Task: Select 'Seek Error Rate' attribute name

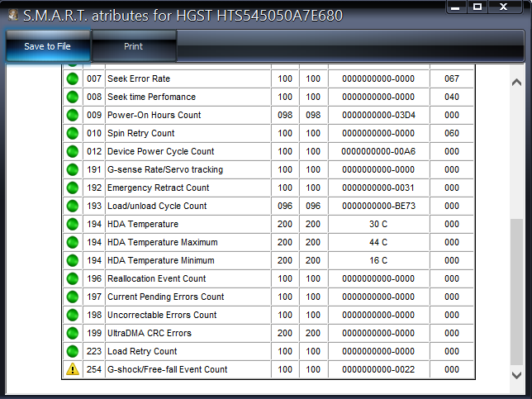Action: pos(139,78)
